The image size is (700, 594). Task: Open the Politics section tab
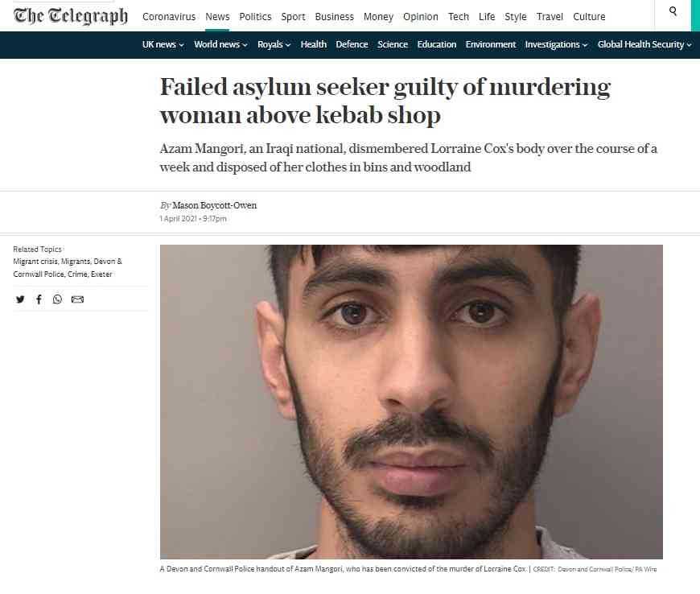tap(255, 17)
